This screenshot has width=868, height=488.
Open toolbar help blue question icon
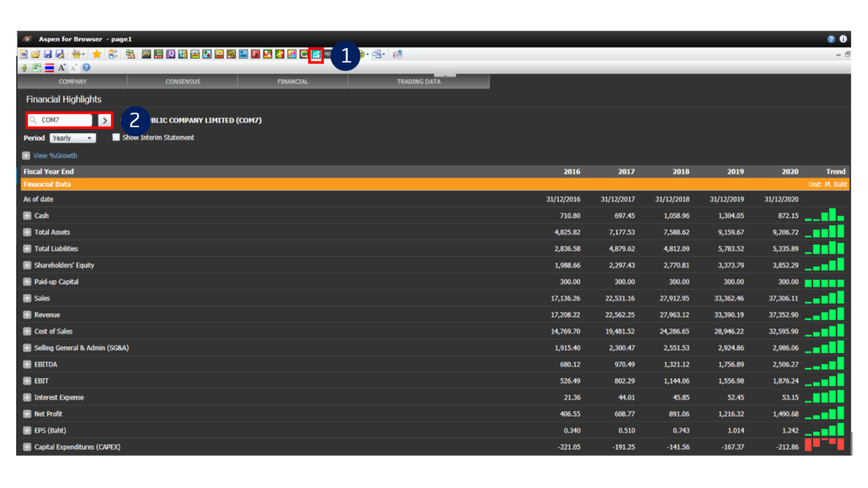pos(86,68)
